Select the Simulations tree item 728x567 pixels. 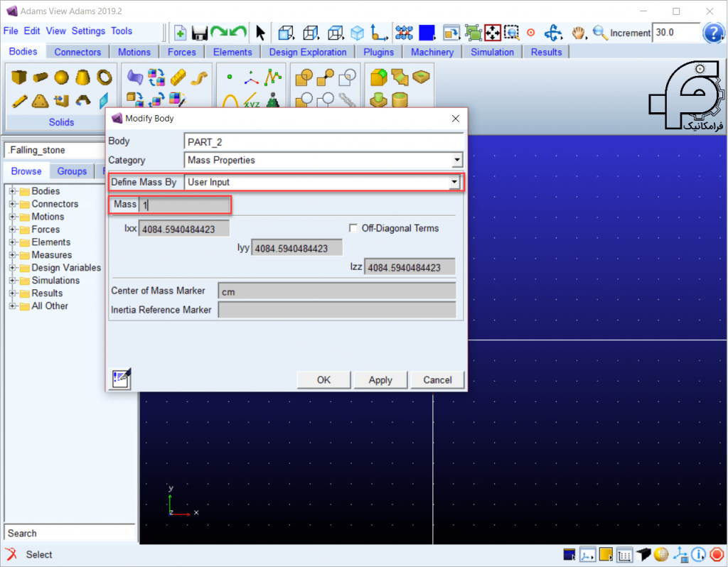click(55, 280)
